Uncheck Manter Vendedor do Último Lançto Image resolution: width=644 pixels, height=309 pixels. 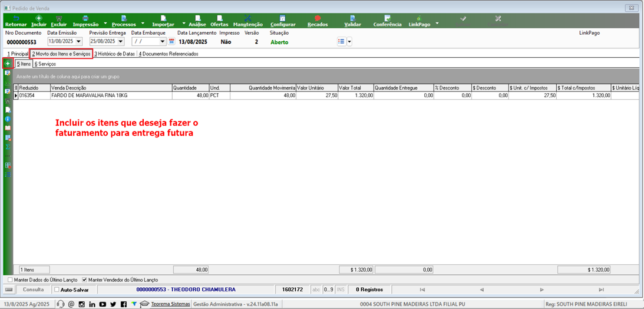[85, 280]
